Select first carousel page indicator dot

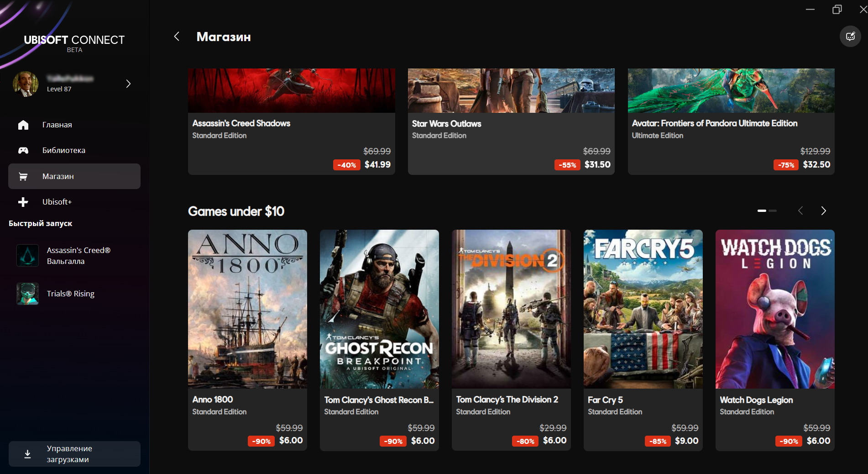click(762, 211)
